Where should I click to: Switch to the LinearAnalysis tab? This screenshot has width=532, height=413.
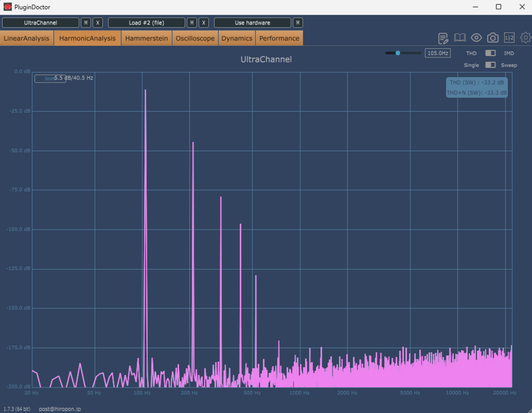26,38
